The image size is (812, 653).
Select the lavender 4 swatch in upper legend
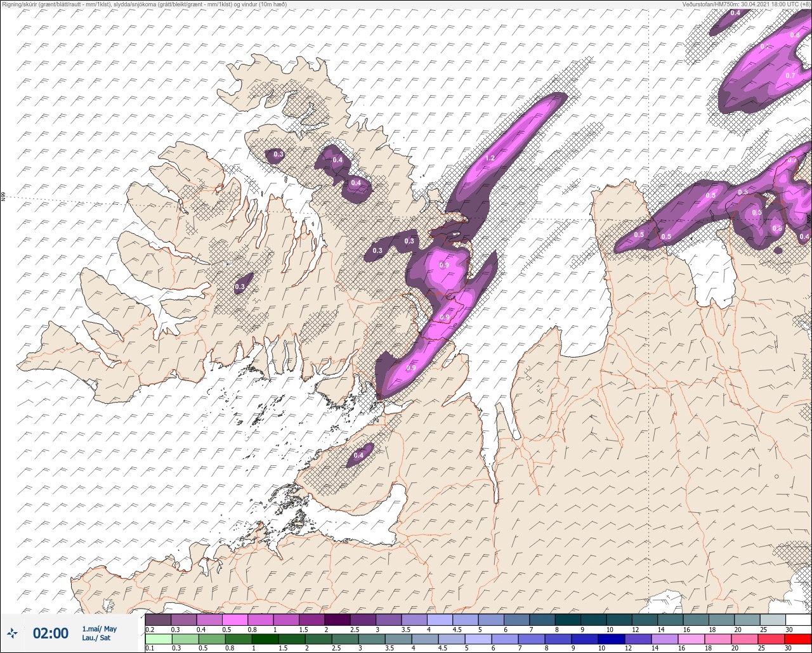coord(440,619)
